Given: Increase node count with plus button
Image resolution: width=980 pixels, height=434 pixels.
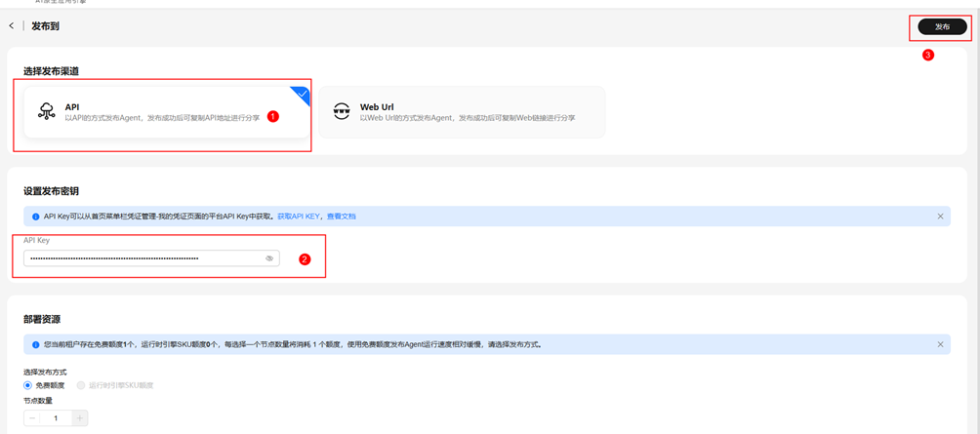Looking at the screenshot, I should (80, 418).
